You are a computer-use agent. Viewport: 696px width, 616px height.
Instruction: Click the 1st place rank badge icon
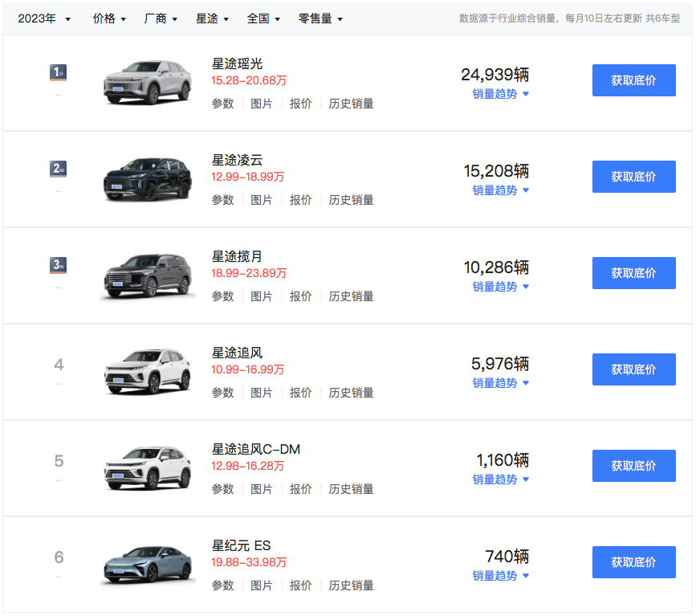click(58, 73)
